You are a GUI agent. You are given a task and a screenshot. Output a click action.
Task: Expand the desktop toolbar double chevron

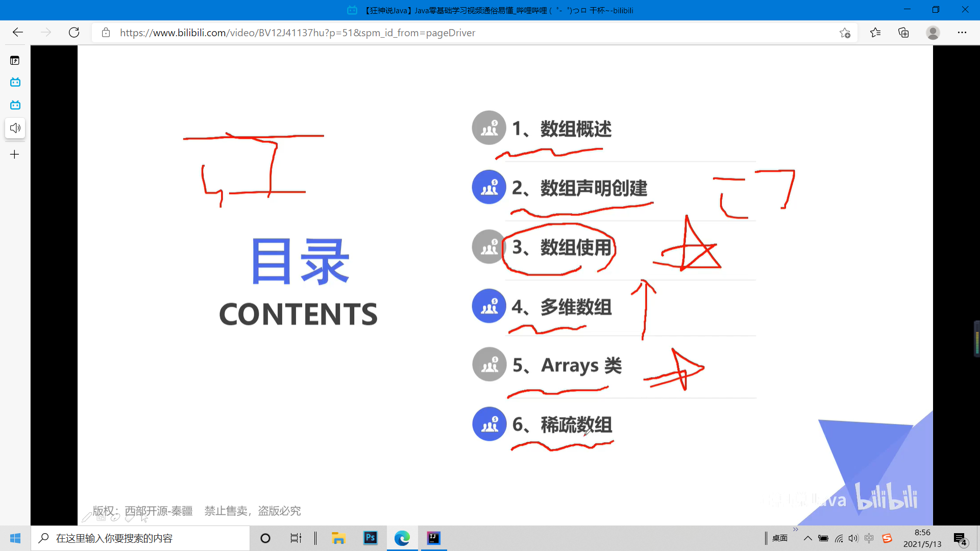point(795,530)
